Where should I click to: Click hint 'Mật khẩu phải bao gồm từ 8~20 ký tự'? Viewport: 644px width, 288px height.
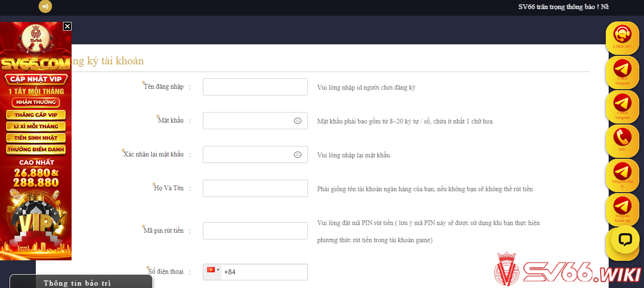click(406, 121)
